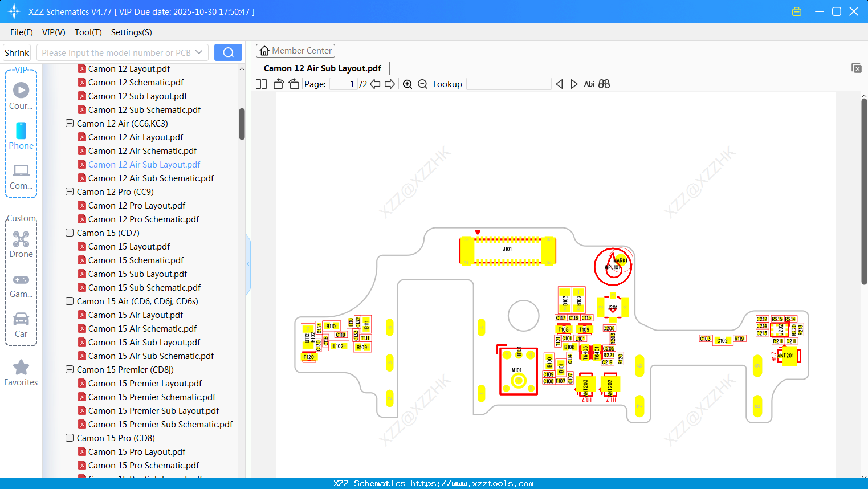Viewport: 868px width, 489px height.
Task: Click the pop-out window icon beside the tab bar
Action: [857, 68]
